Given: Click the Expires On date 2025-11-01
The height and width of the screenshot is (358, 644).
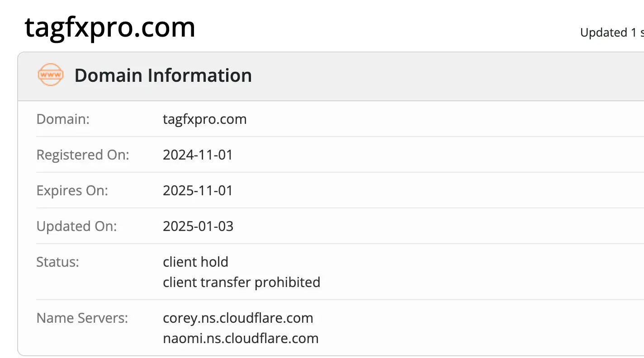Looking at the screenshot, I should click(198, 190).
